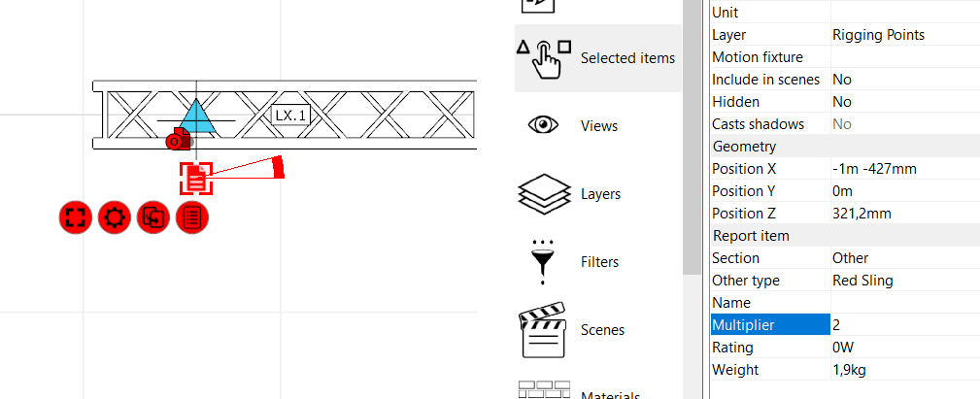This screenshot has width=980, height=399.
Task: Click the red zoom-to-fit frame icon
Action: coord(75,217)
